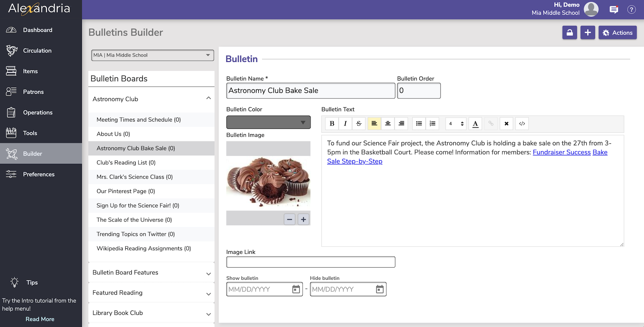Switch to the Preferences section

39,174
